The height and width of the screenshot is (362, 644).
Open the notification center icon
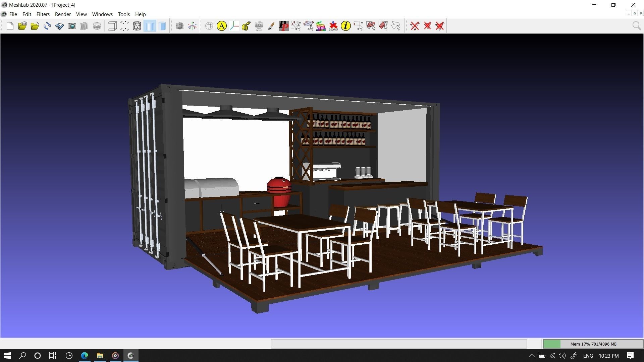point(630,356)
